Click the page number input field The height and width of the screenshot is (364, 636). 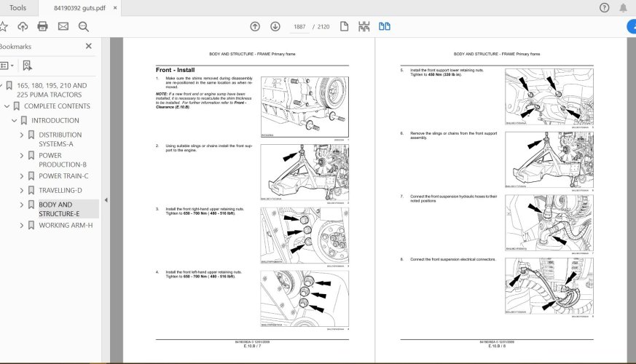coord(299,27)
